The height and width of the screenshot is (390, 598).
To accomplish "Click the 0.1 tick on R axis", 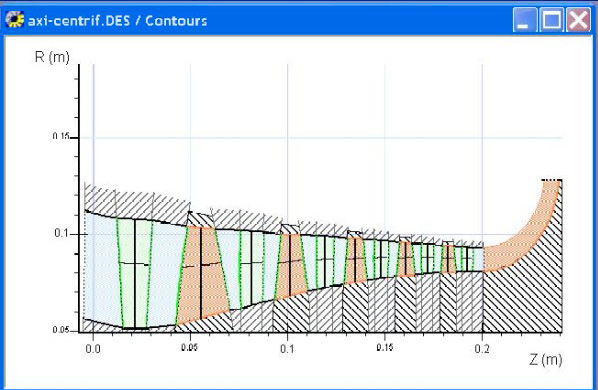I will coord(61,233).
